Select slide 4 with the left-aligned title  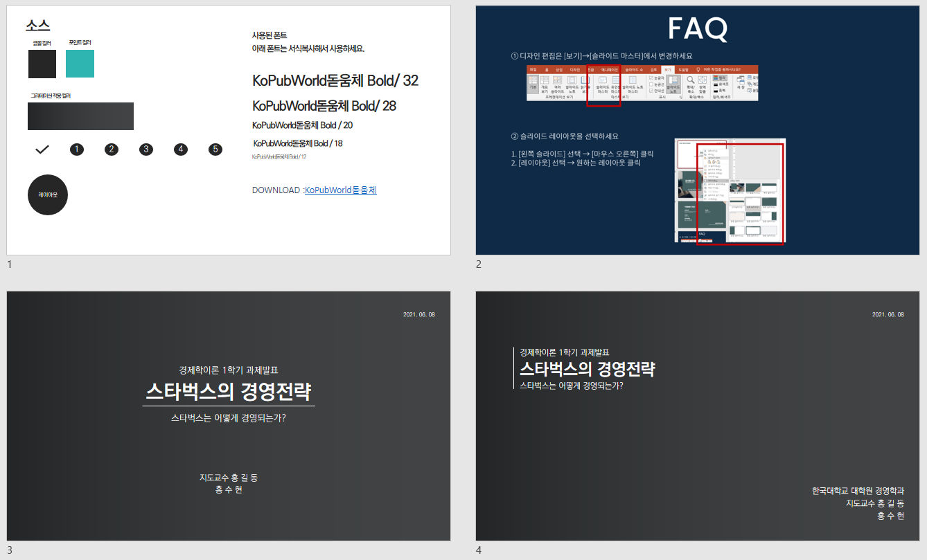[x=698, y=416]
